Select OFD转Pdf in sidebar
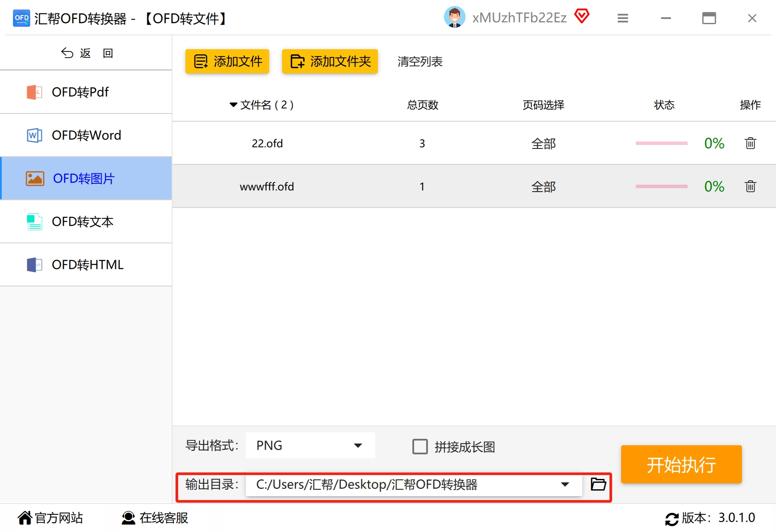The height and width of the screenshot is (532, 776). click(86, 92)
